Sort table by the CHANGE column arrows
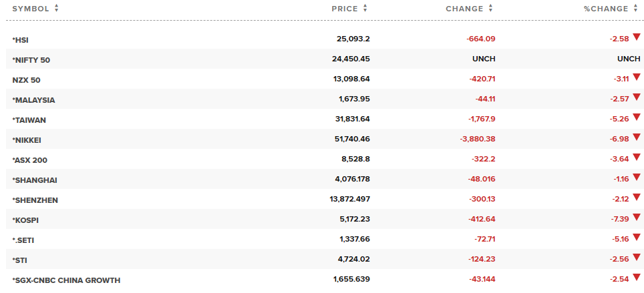Viewport: 644px width, 293px height. (x=490, y=9)
